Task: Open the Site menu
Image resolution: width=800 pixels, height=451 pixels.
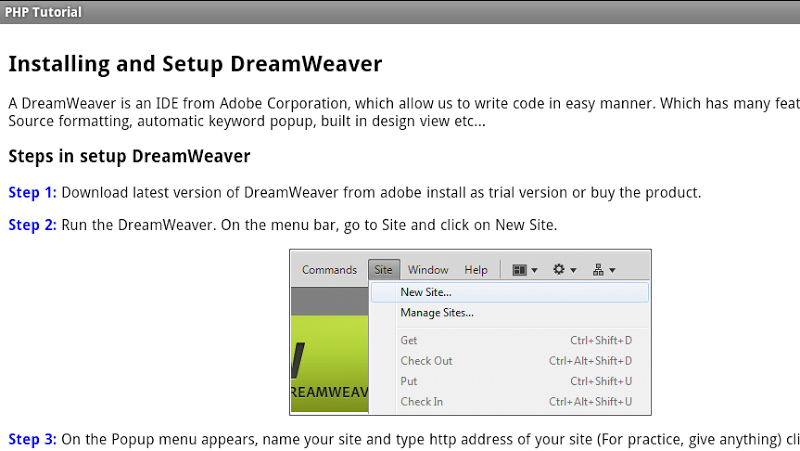Action: tap(383, 270)
